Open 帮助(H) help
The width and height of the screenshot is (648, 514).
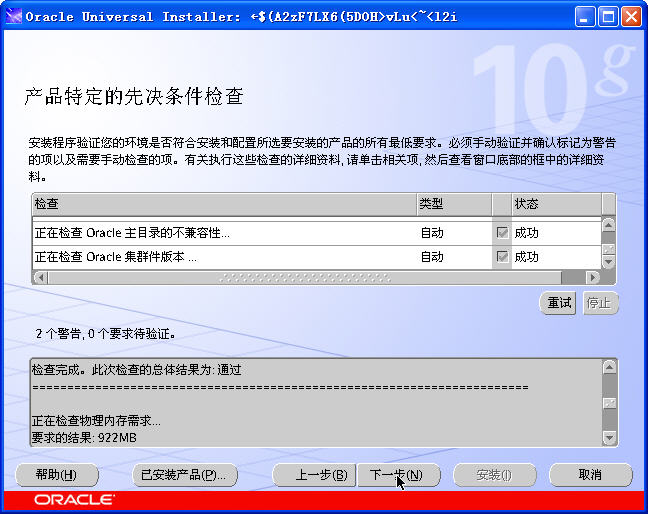pos(57,475)
